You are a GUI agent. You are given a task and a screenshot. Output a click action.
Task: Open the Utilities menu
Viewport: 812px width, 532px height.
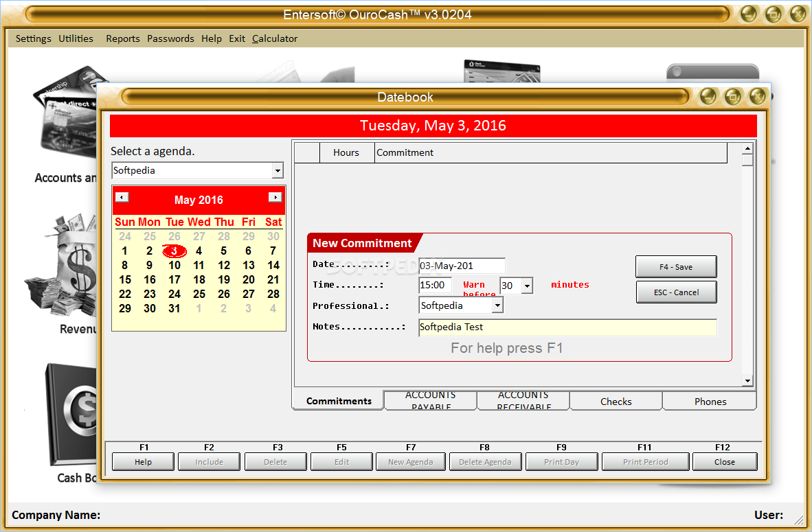click(x=76, y=38)
